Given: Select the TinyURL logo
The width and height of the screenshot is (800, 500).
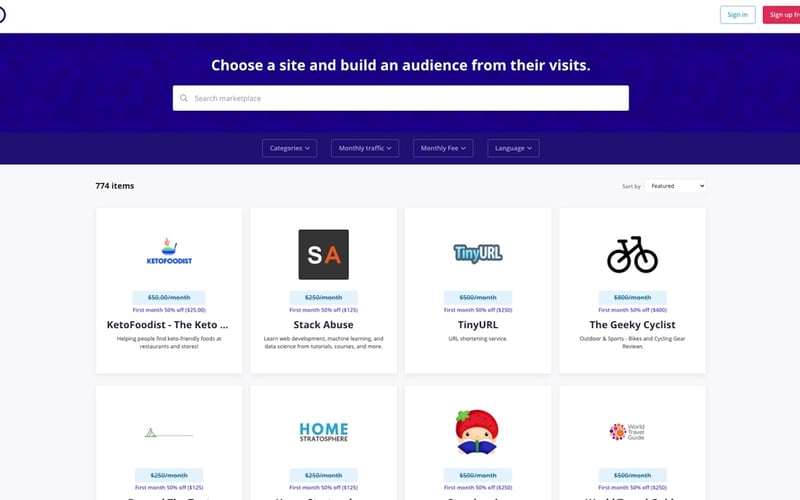Looking at the screenshot, I should 478,253.
